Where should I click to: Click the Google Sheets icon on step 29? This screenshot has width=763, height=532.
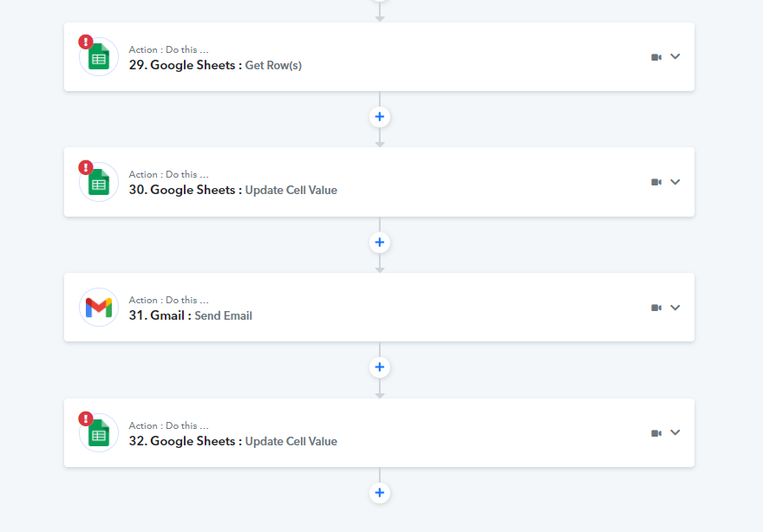click(99, 57)
